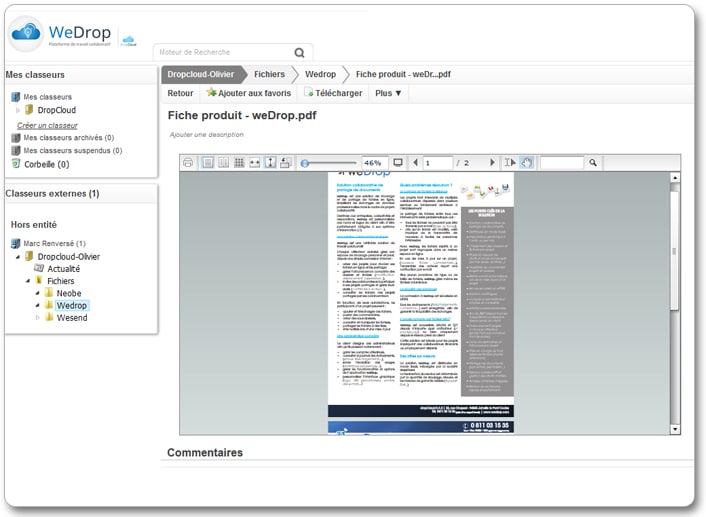Enable the hand pan tool
Viewport: 706px width, 517px height.
click(526, 163)
